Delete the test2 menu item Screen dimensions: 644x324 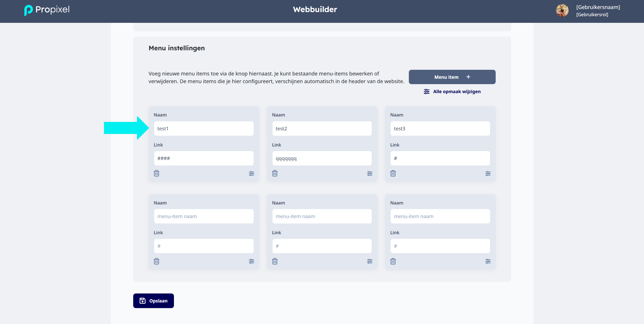point(275,173)
